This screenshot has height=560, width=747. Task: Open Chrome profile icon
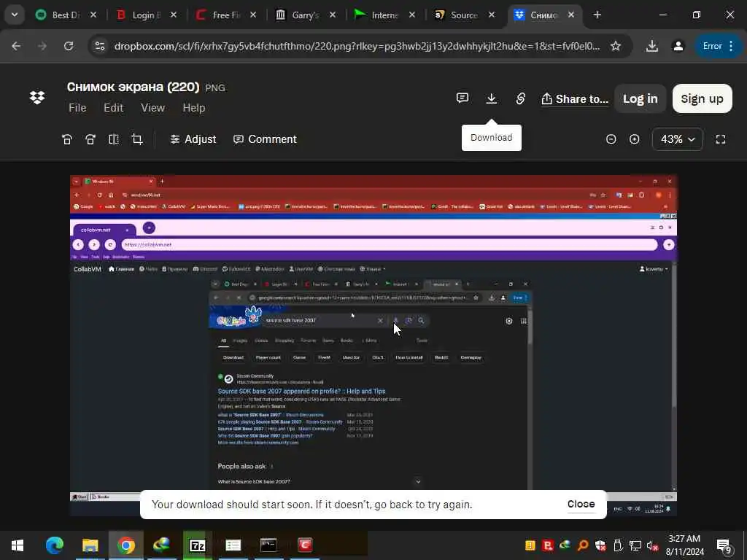678,46
